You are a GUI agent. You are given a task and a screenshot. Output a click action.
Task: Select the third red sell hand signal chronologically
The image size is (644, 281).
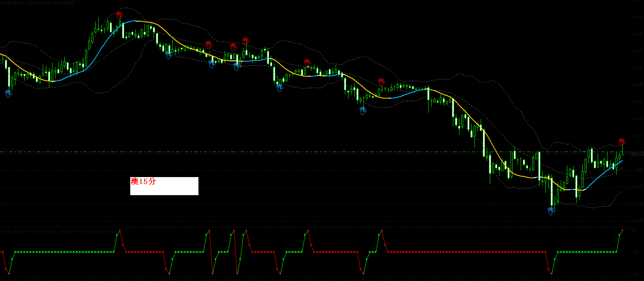click(x=234, y=47)
